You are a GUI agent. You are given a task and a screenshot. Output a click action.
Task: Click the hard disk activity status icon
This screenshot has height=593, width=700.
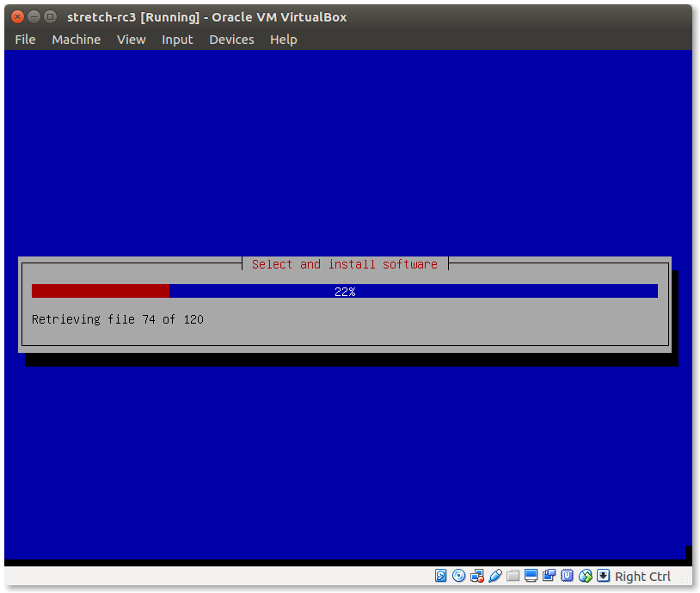440,576
